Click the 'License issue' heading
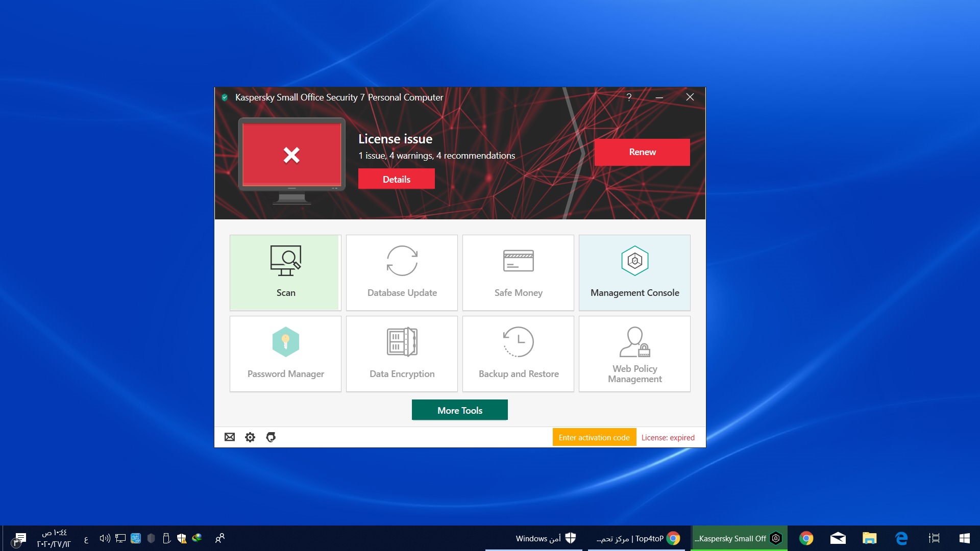 coord(395,139)
